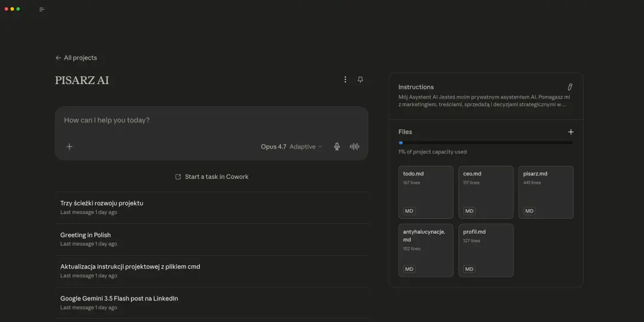Click the PISARZ AI project title
Viewport: 644px width, 322px height.
coord(82,80)
